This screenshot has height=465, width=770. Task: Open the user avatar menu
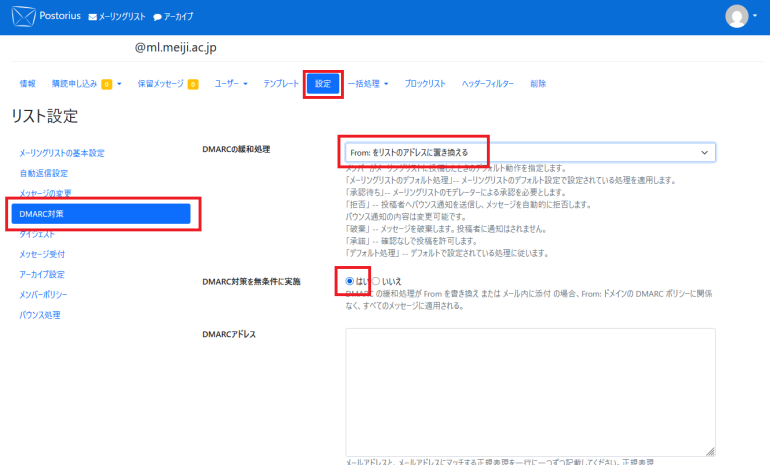click(x=740, y=16)
